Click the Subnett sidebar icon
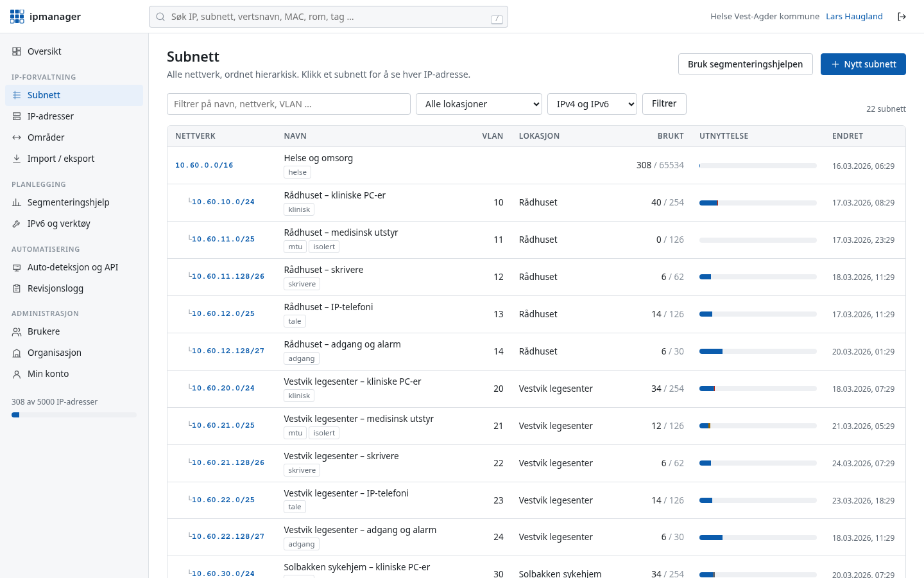Screen dimensions: 924x578 coord(17,95)
